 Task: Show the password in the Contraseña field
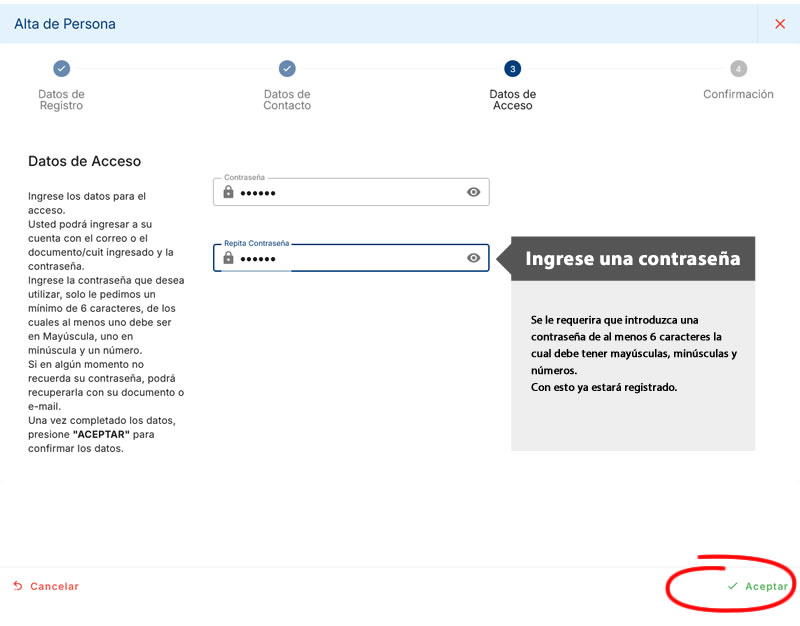coord(474,192)
